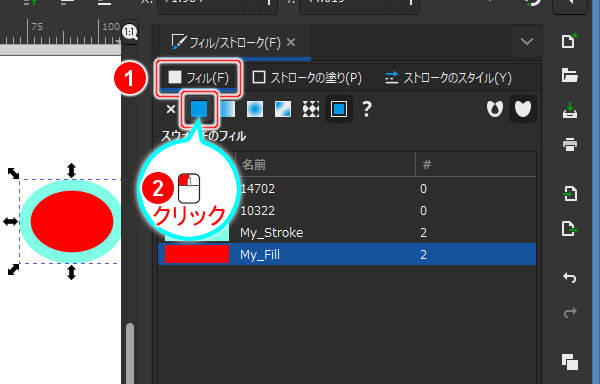Screen dimensions: 600x384
Task: Select the 14702 swatch row
Action: click(347, 189)
